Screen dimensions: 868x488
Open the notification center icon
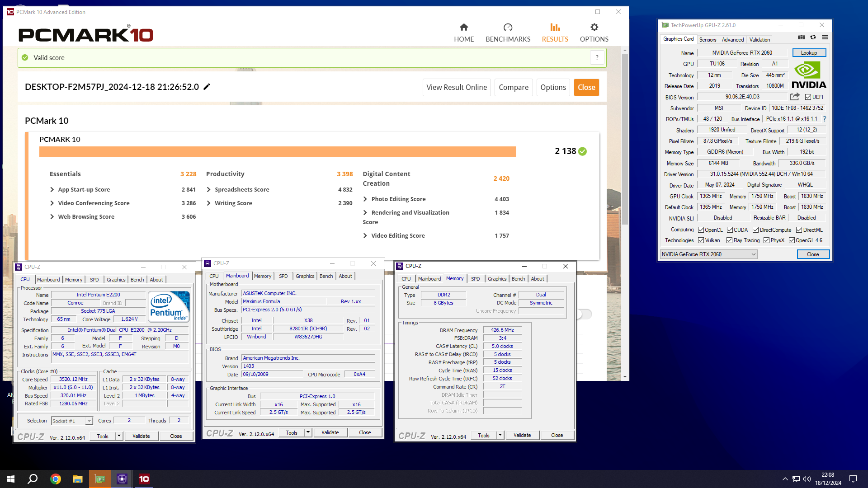point(853,479)
